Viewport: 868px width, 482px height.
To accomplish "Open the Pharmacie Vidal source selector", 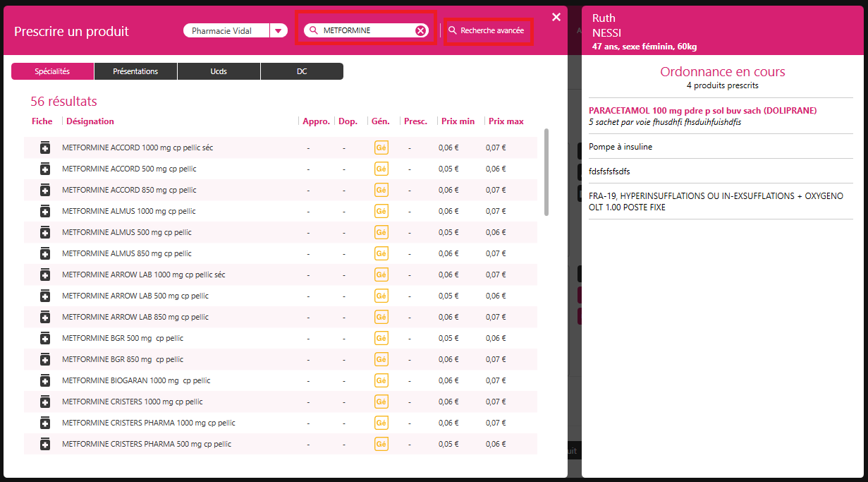I will click(x=227, y=30).
